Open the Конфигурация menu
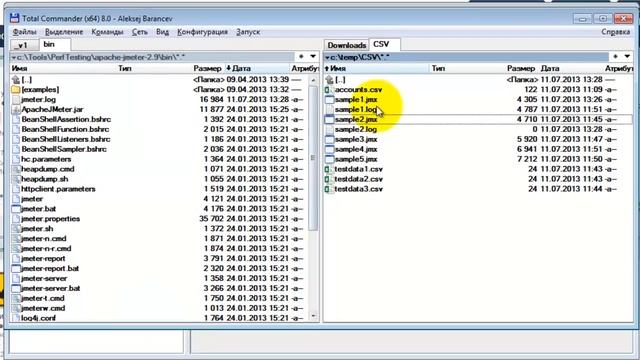This screenshot has height=360, width=640. (x=202, y=32)
